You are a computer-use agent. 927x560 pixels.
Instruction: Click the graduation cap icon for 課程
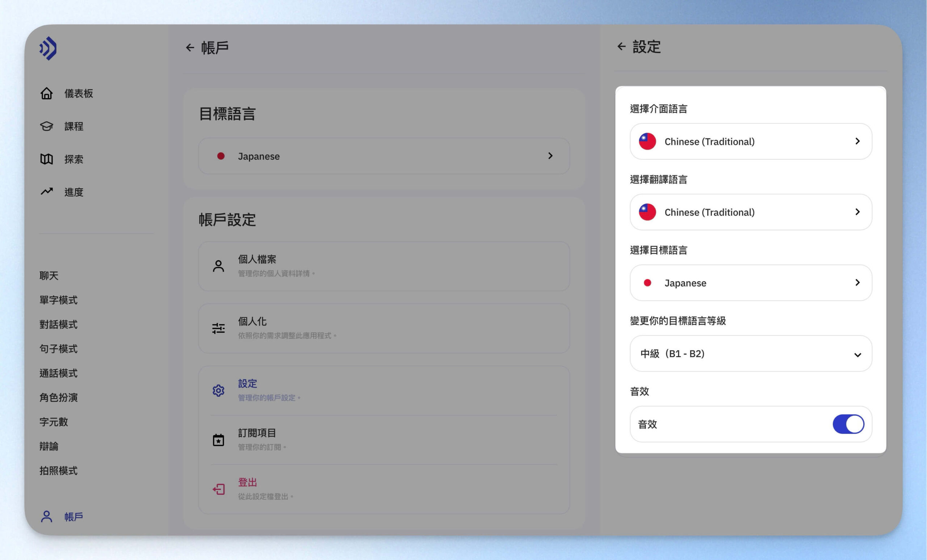click(47, 126)
